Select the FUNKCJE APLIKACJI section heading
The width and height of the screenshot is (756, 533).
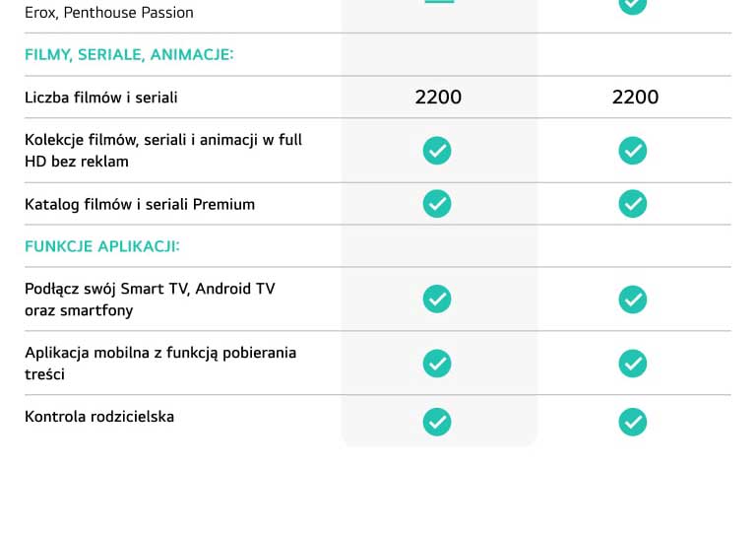pos(102,246)
